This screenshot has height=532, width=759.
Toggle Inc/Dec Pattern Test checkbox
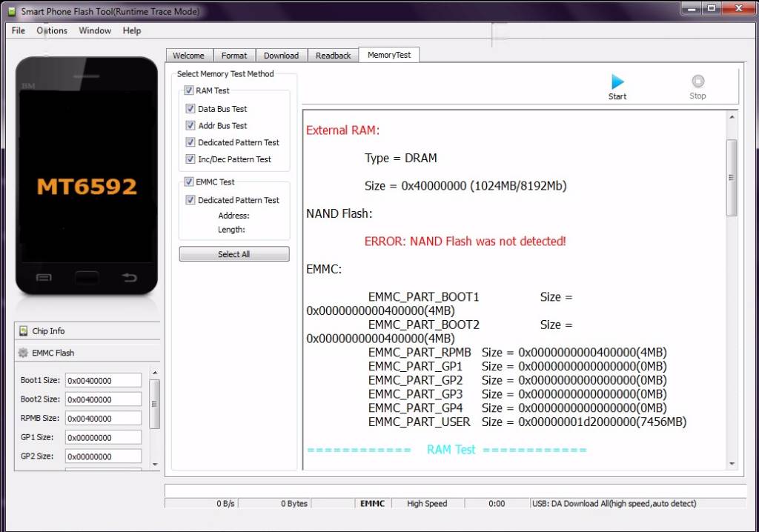(x=190, y=159)
